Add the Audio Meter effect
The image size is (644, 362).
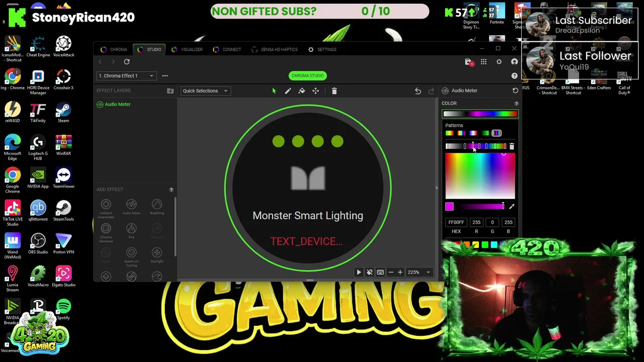click(x=131, y=207)
